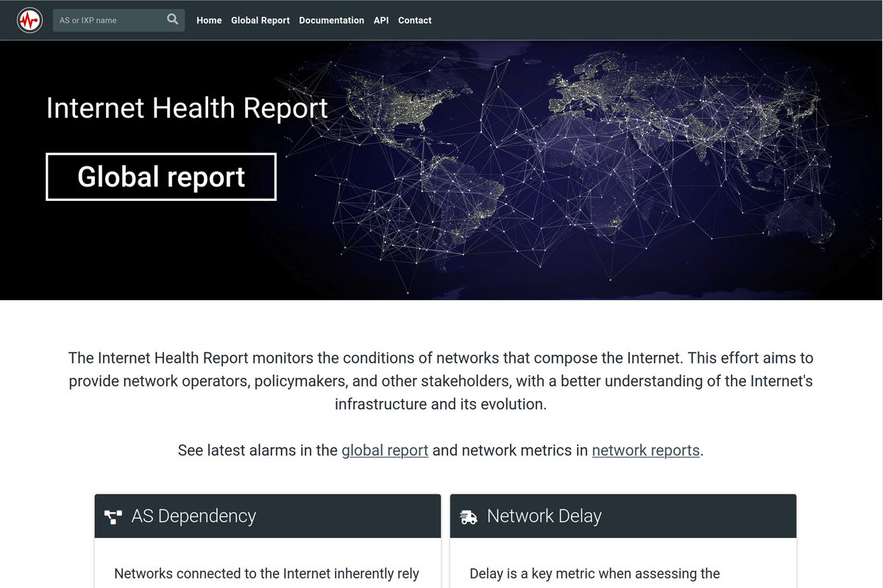The width and height of the screenshot is (883, 588).
Task: Click the Internet Health Report hero title
Action: pos(187,108)
